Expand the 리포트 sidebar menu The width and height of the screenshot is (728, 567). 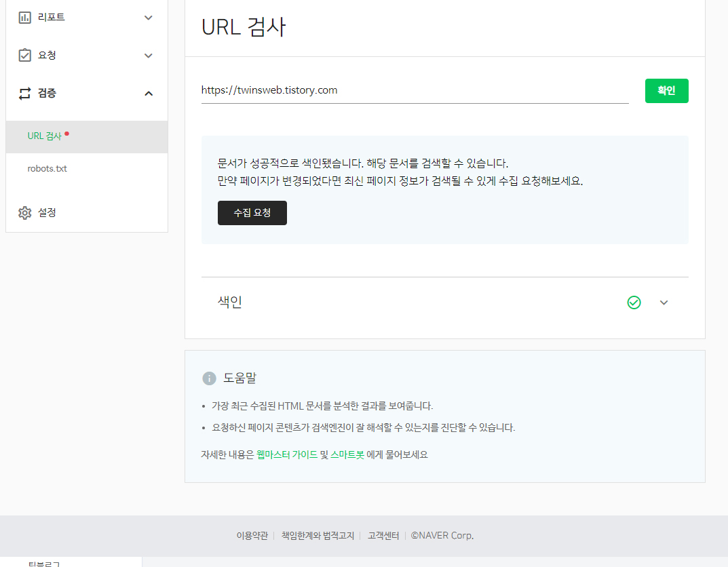click(x=148, y=17)
